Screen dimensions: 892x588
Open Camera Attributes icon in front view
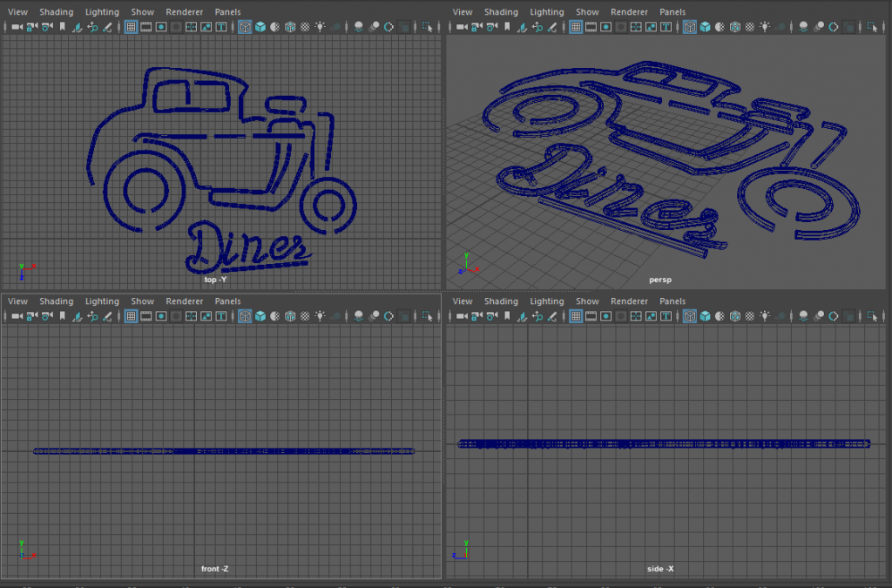click(46, 316)
